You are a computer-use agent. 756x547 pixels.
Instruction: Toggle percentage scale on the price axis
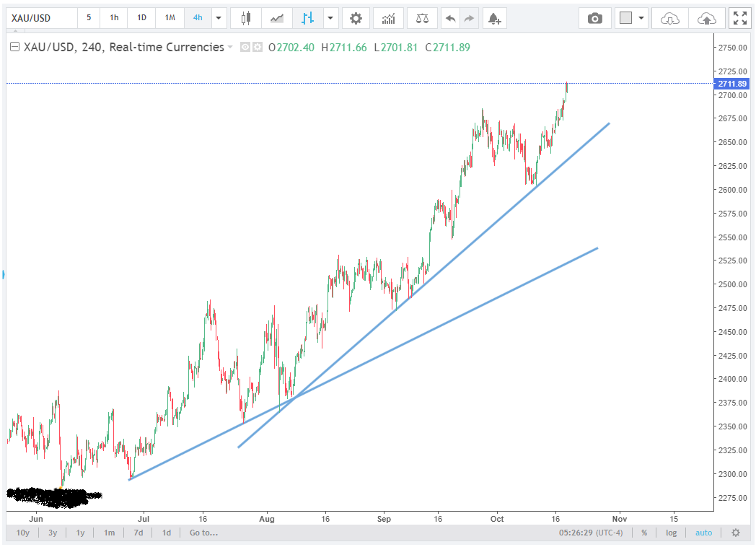[x=643, y=533]
